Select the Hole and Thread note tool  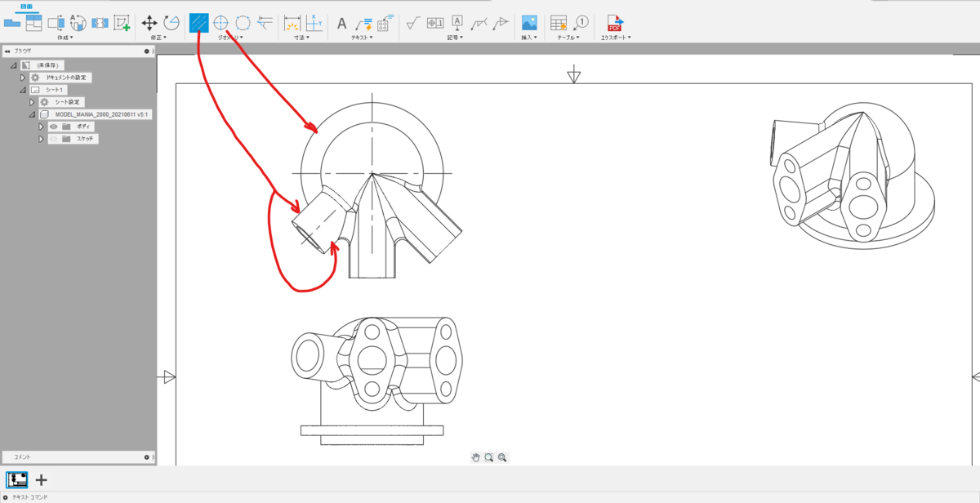pyautogui.click(x=387, y=22)
